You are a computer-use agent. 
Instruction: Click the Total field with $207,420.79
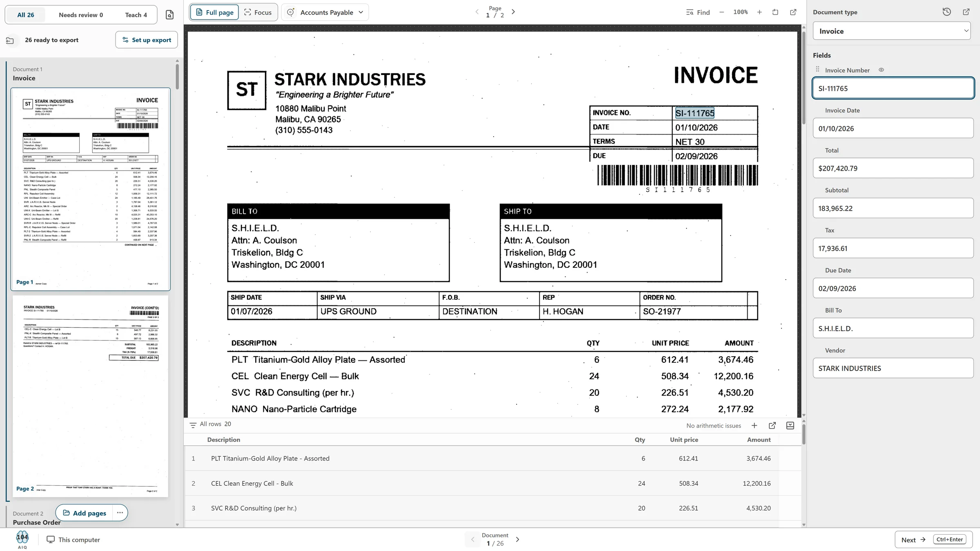[x=893, y=169]
